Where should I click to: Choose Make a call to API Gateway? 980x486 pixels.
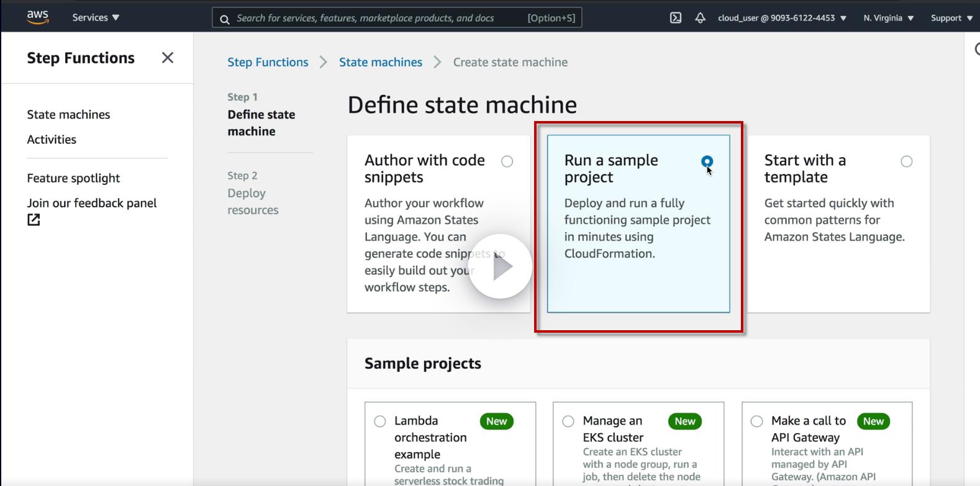point(756,421)
